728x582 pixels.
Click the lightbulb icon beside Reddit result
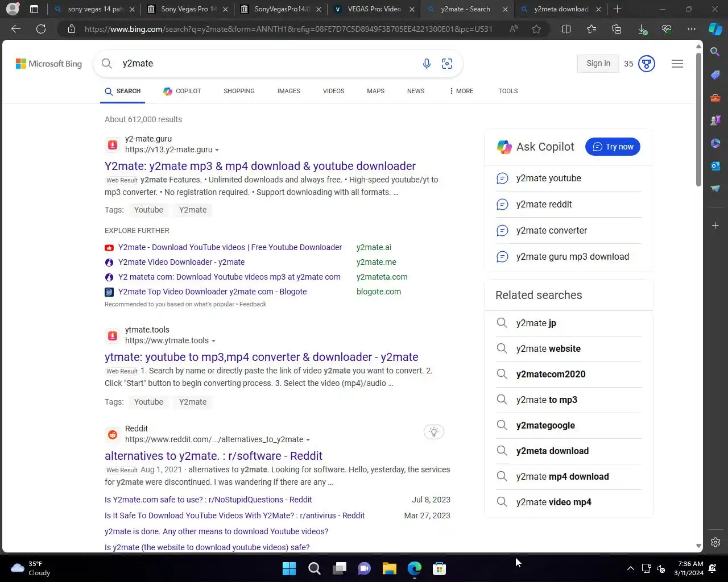[x=434, y=432]
